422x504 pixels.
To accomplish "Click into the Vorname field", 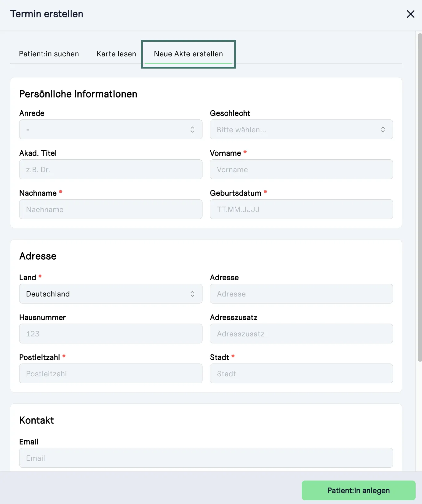I will [301, 169].
